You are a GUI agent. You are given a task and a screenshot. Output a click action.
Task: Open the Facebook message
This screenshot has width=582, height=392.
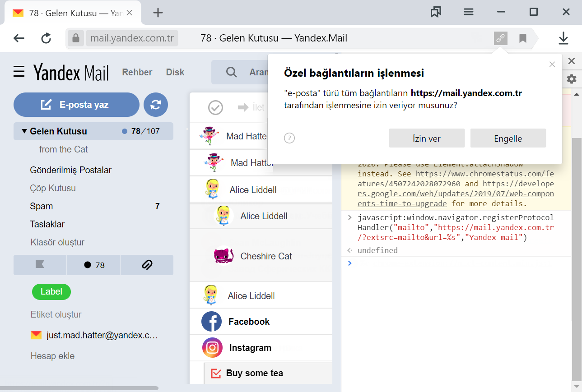coord(261,322)
